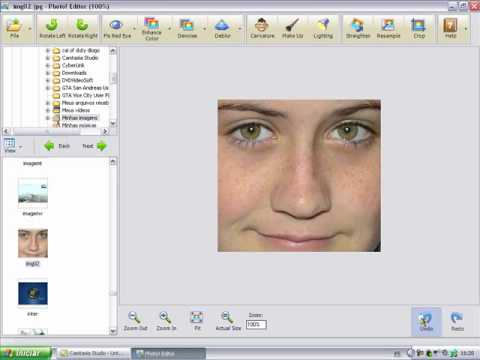480x360 pixels.
Task: Open the File toolbar button
Action: [14, 29]
